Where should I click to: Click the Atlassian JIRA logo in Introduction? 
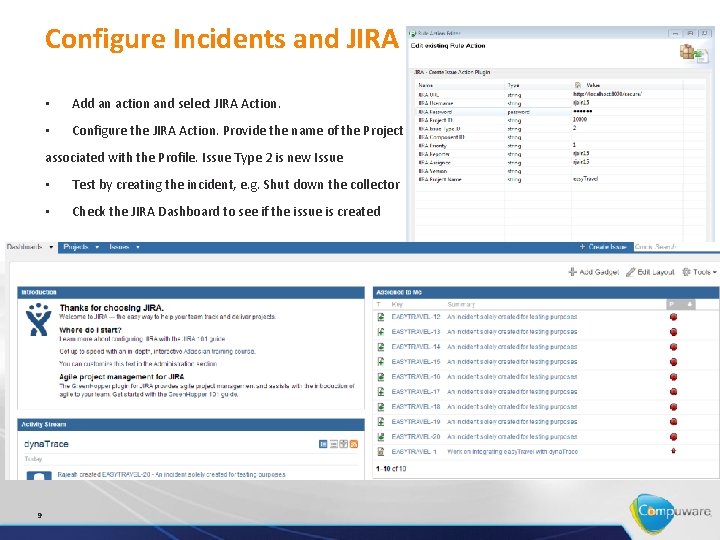38,320
